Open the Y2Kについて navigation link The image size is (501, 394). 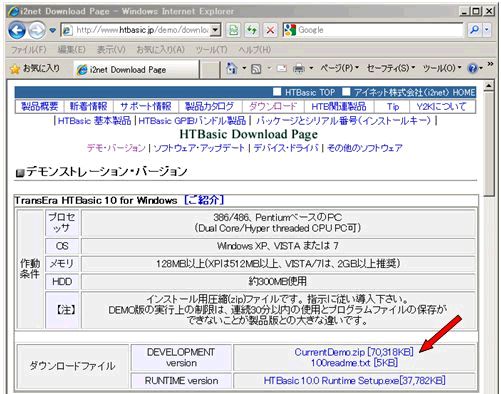pos(441,107)
